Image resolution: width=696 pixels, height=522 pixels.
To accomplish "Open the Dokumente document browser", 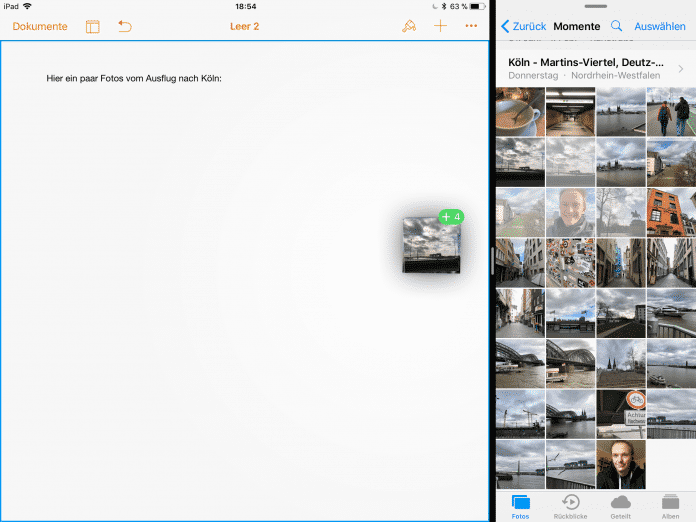I will point(40,26).
